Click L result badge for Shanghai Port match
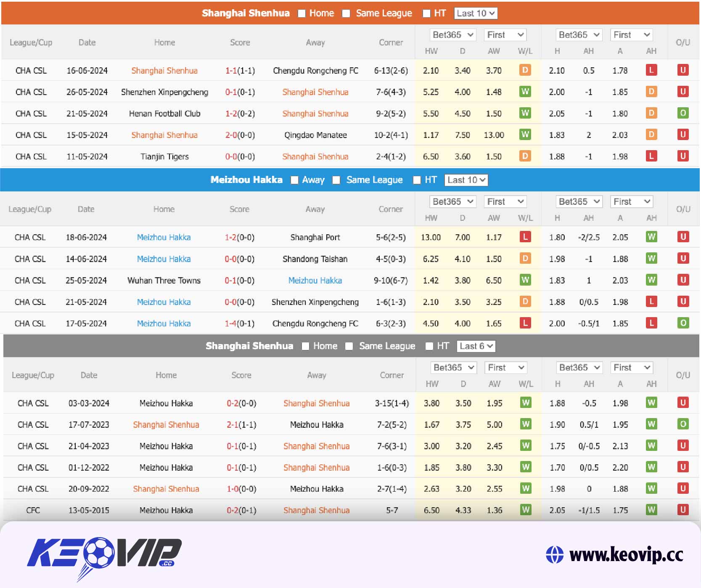The image size is (701, 588). 525,237
